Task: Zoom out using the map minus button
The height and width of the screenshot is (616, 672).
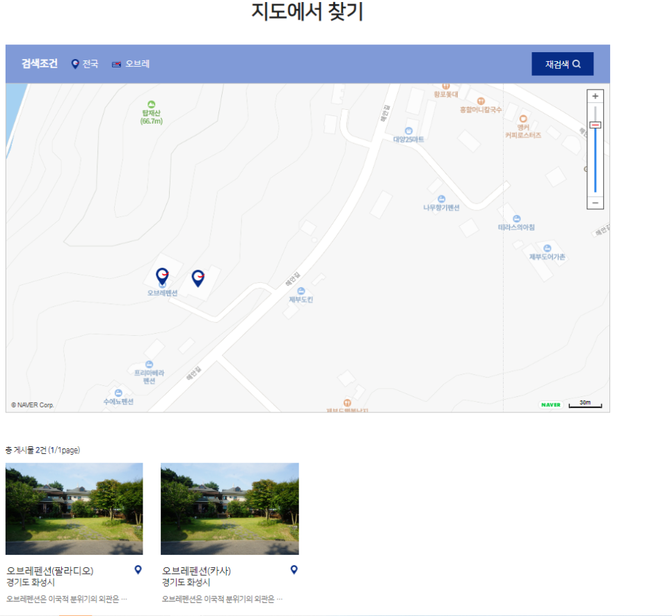Action: pyautogui.click(x=595, y=202)
